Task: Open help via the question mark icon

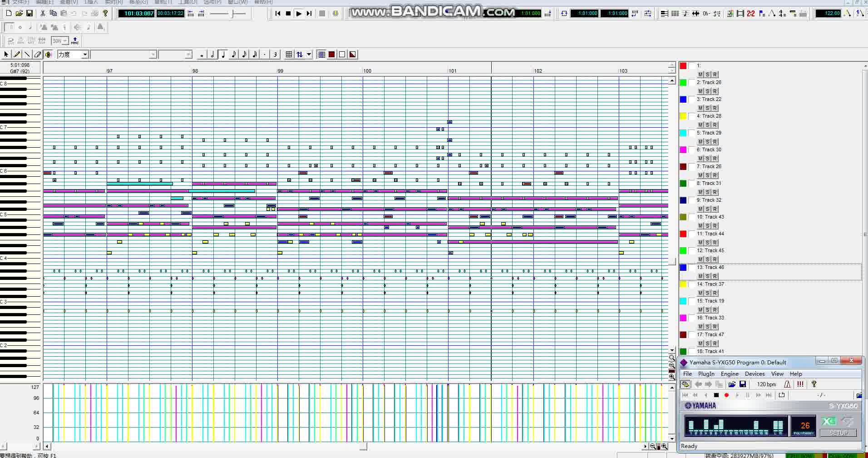Action: coord(105,14)
